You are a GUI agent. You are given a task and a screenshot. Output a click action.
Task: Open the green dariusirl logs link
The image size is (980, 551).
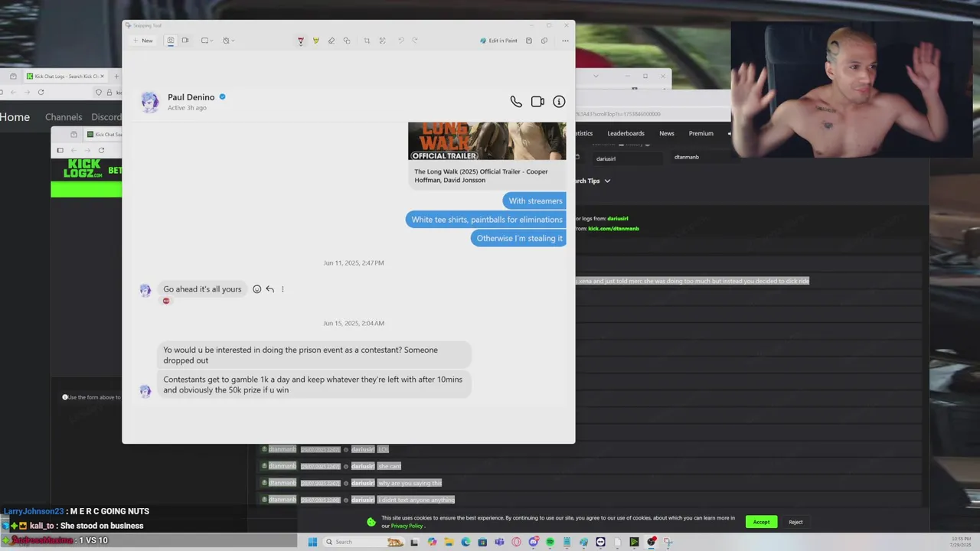(x=618, y=219)
